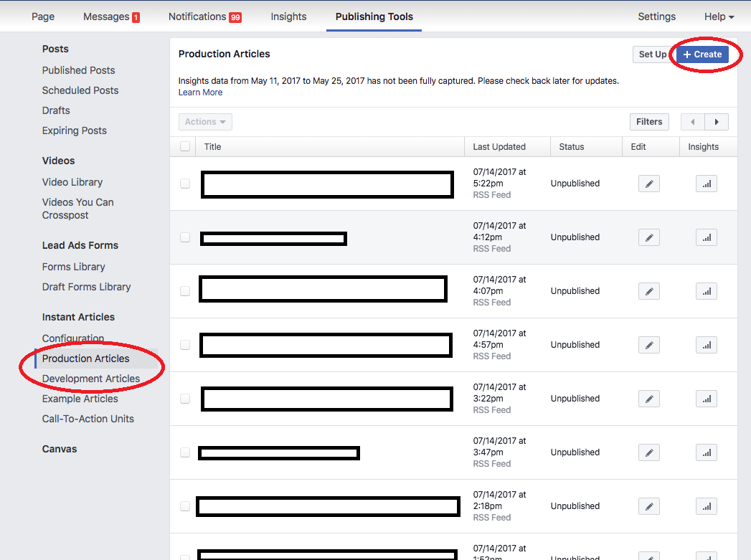Viewport: 751px width, 560px height.
Task: Open the Messages tab
Action: pyautogui.click(x=111, y=16)
